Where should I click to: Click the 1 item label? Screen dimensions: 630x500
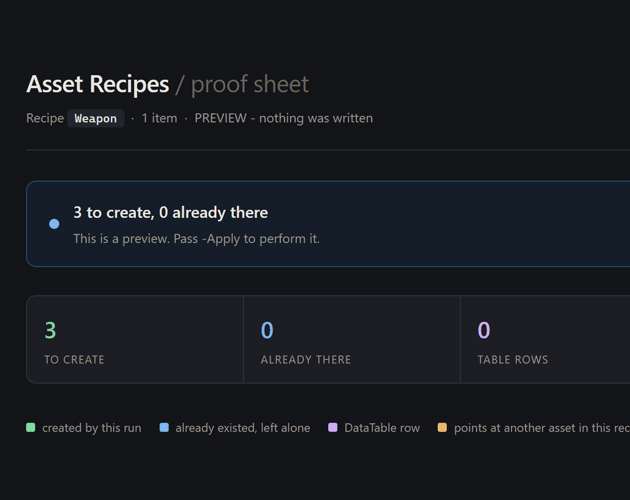click(159, 118)
